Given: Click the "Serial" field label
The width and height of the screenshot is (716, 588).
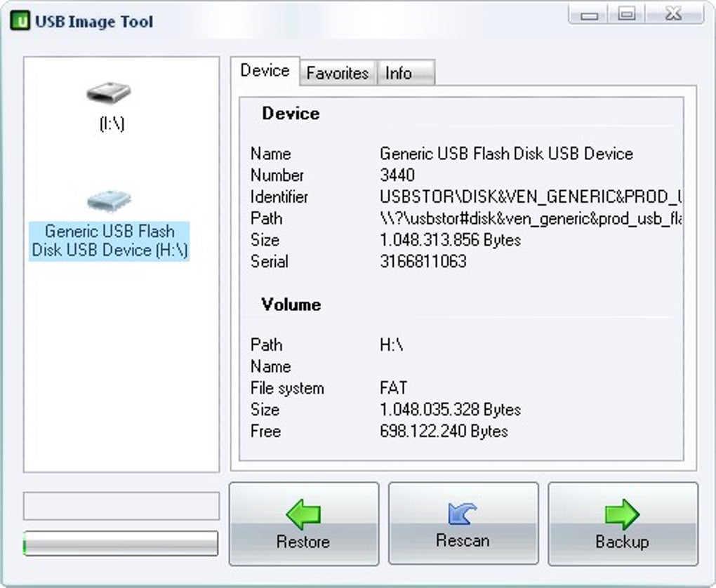Looking at the screenshot, I should [x=270, y=262].
